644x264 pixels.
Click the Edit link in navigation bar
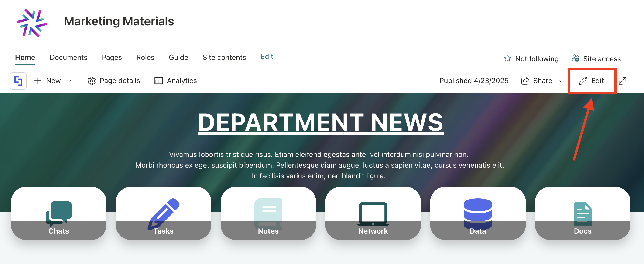pyautogui.click(x=267, y=57)
